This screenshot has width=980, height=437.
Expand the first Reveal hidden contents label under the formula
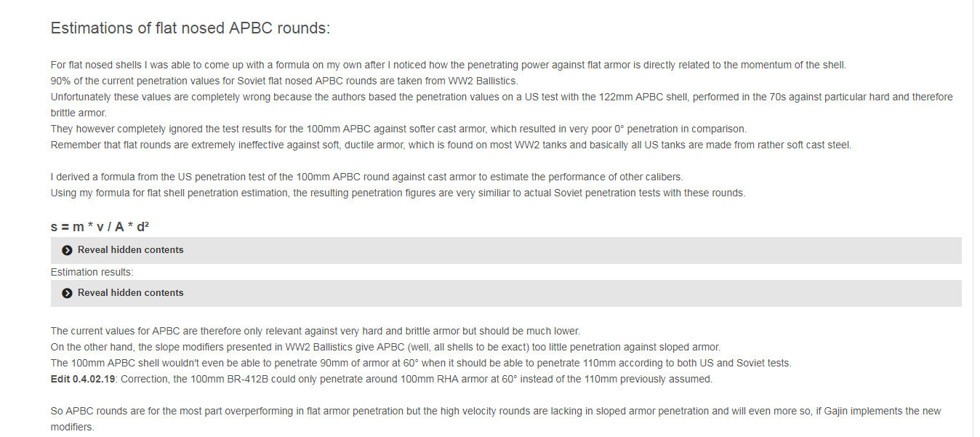point(130,250)
